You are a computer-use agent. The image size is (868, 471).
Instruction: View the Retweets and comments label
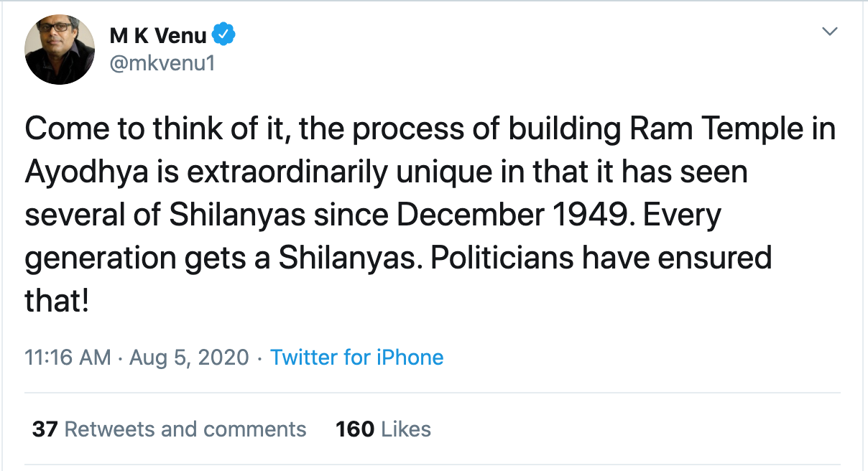pos(185,429)
